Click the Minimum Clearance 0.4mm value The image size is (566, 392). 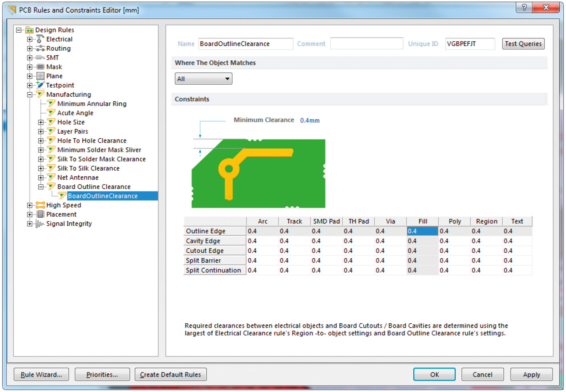coord(310,120)
